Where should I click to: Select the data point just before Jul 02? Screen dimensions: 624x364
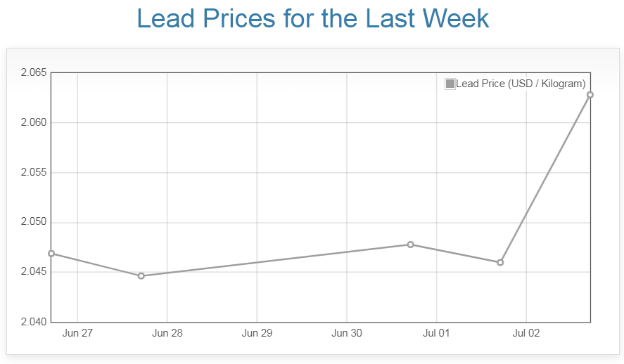pos(500,263)
